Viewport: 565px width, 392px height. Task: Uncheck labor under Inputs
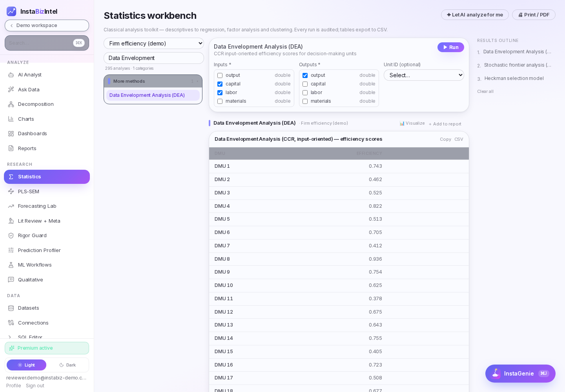(x=220, y=93)
